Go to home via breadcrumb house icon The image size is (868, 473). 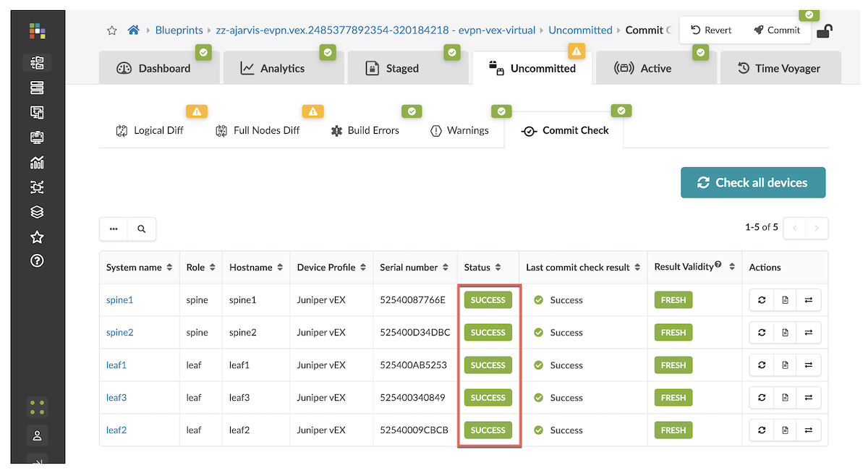pos(133,30)
